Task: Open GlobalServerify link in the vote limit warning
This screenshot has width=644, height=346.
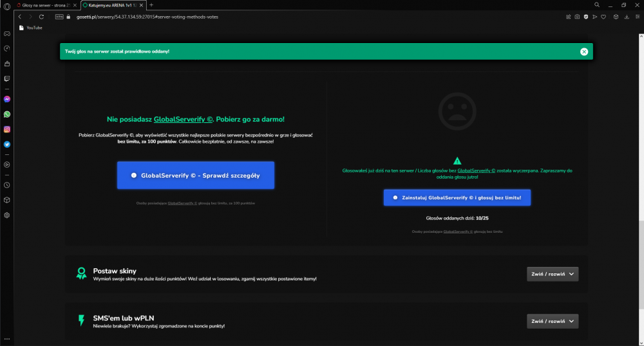Action: point(476,170)
